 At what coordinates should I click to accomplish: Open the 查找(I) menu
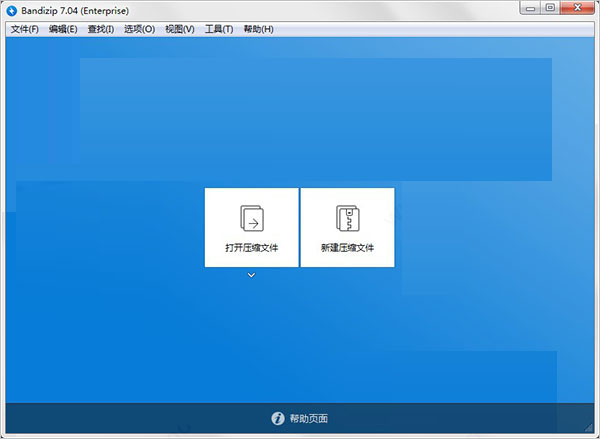pos(101,29)
